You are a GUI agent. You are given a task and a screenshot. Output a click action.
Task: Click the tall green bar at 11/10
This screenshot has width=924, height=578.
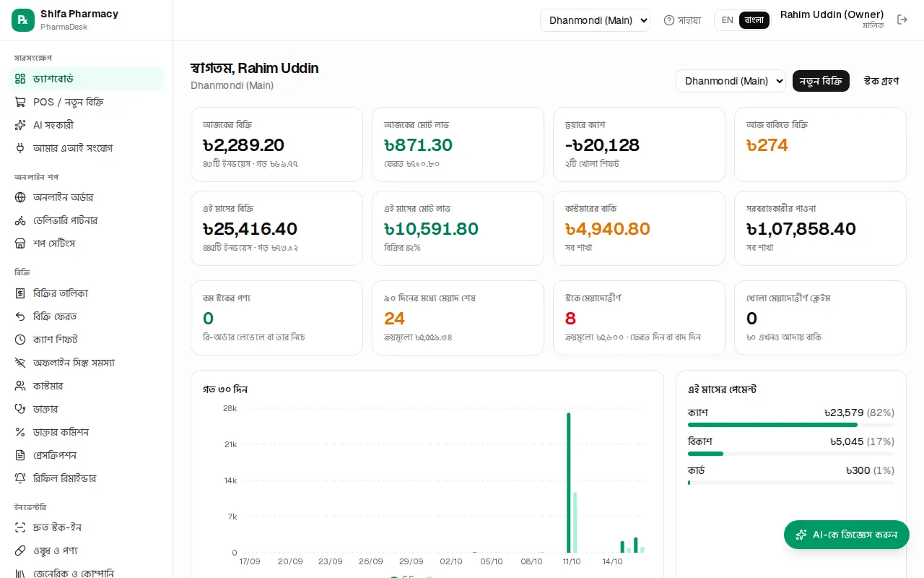pyautogui.click(x=569, y=483)
